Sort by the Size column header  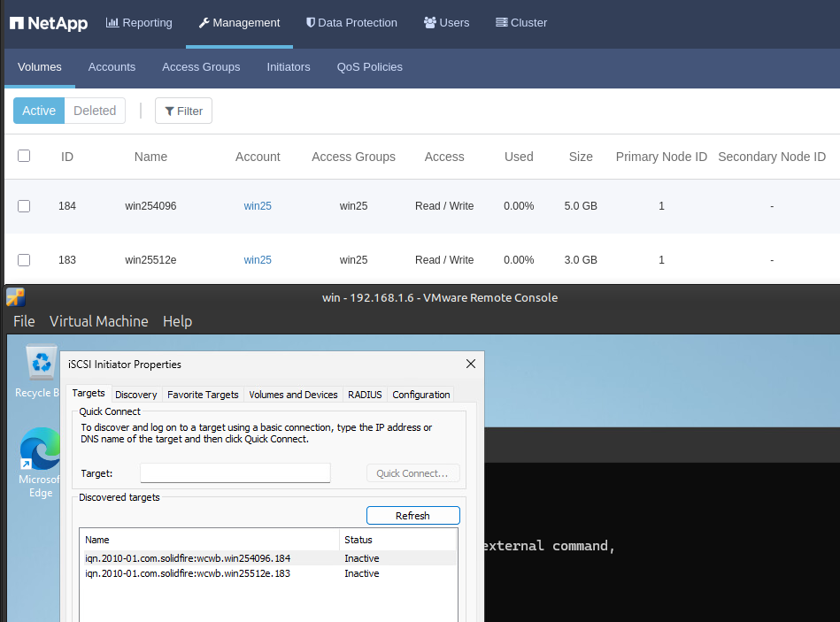[581, 157]
